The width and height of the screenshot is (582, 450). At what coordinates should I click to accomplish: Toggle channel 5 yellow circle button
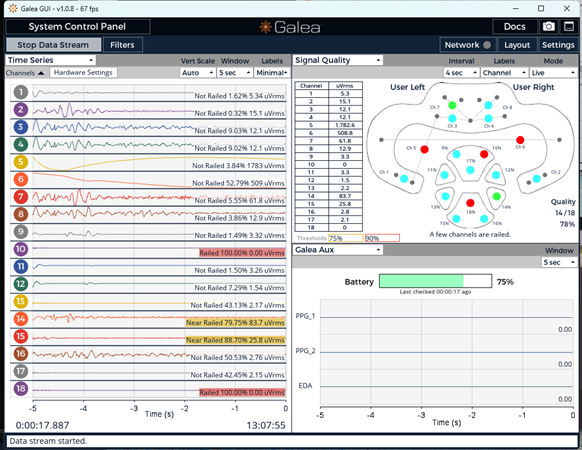(x=21, y=162)
